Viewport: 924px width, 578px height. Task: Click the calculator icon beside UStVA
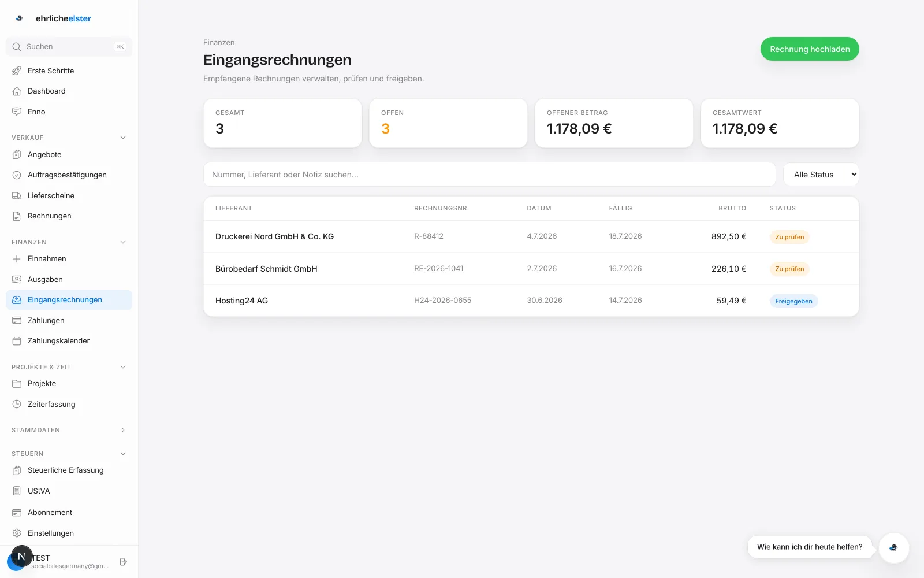point(17,491)
